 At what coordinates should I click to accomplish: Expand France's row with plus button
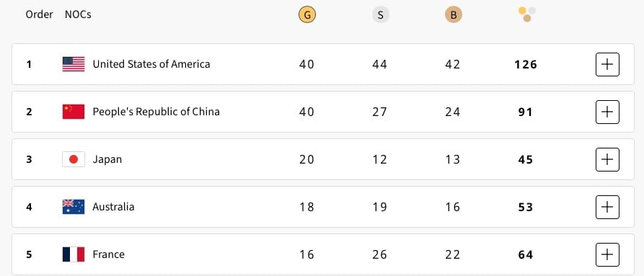click(607, 254)
